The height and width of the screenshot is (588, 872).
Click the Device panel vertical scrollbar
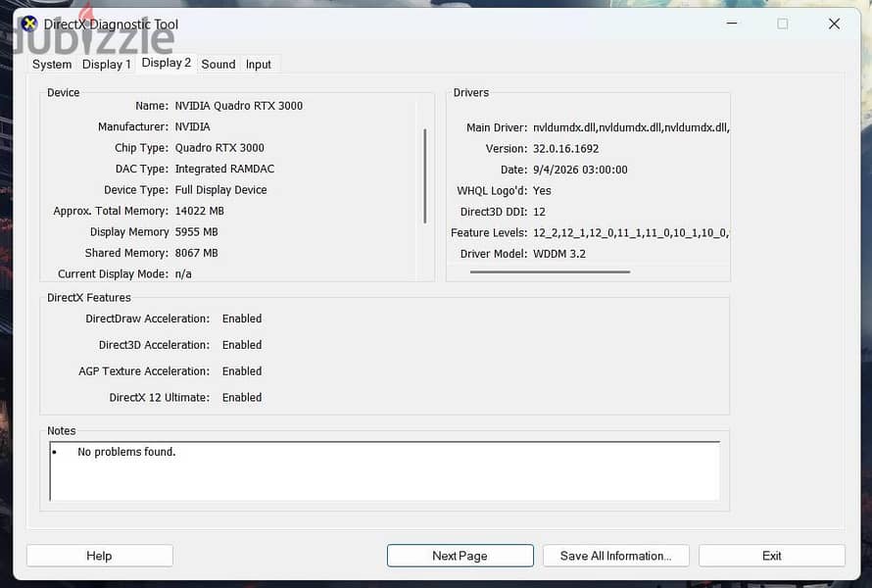425,176
